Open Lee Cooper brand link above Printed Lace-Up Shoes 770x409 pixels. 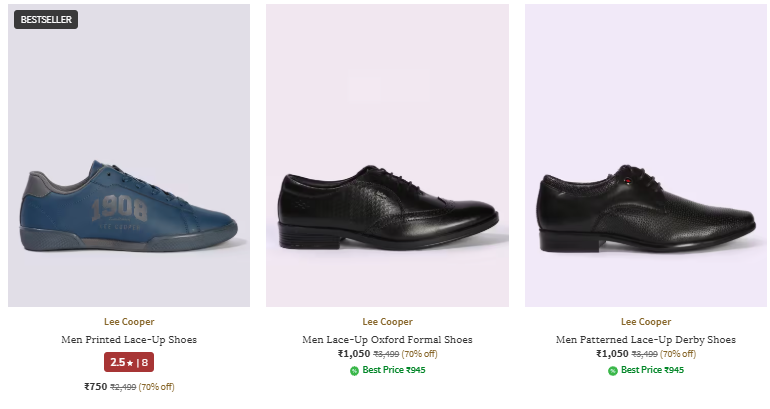[x=129, y=322]
